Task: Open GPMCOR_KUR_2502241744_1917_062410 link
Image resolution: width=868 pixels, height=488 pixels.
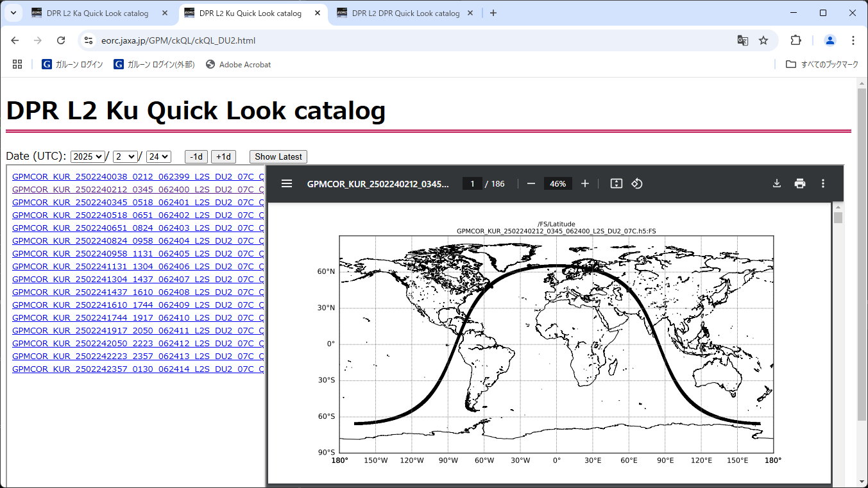Action: (x=138, y=317)
